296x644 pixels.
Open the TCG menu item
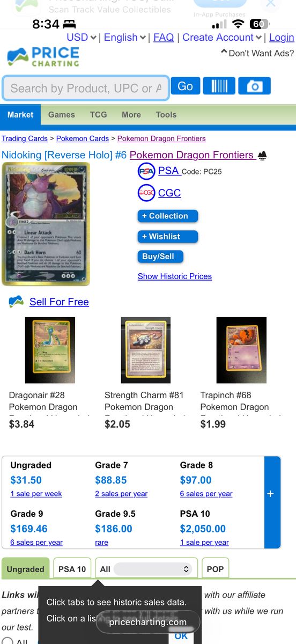coord(99,114)
